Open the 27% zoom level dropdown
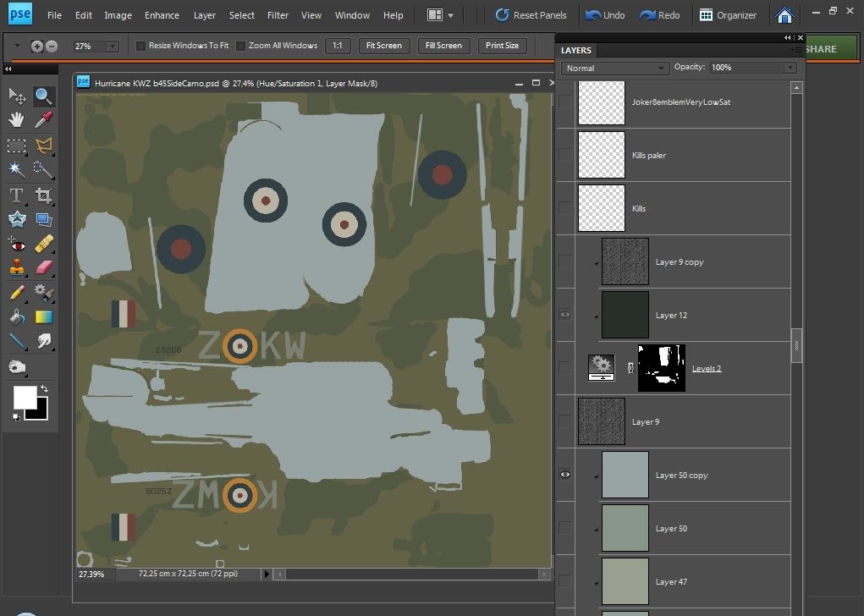Viewport: 864px width, 616px height. click(x=113, y=47)
